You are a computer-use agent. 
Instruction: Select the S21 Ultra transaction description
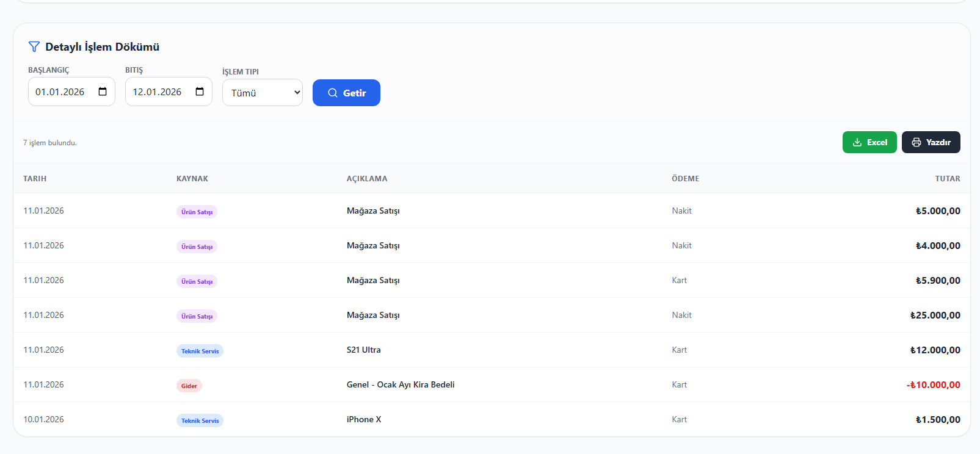tap(364, 350)
